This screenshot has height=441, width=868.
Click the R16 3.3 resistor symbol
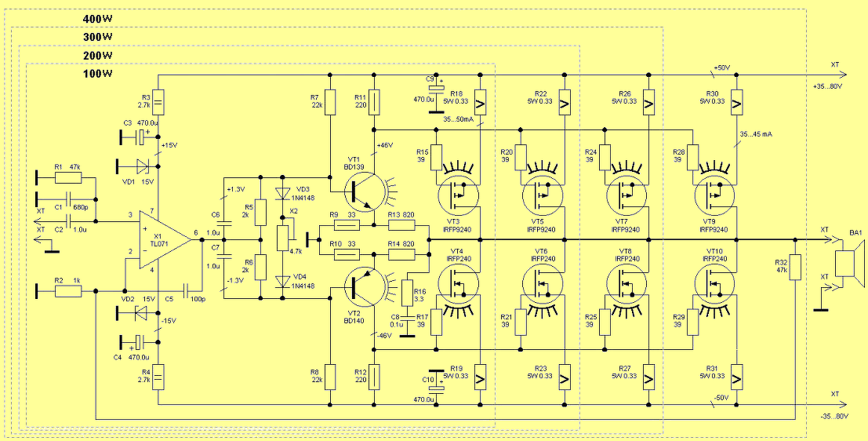tap(407, 293)
